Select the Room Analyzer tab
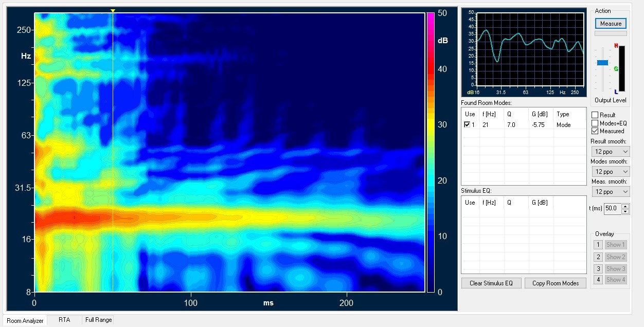This screenshot has height=327, width=644. pos(25,320)
